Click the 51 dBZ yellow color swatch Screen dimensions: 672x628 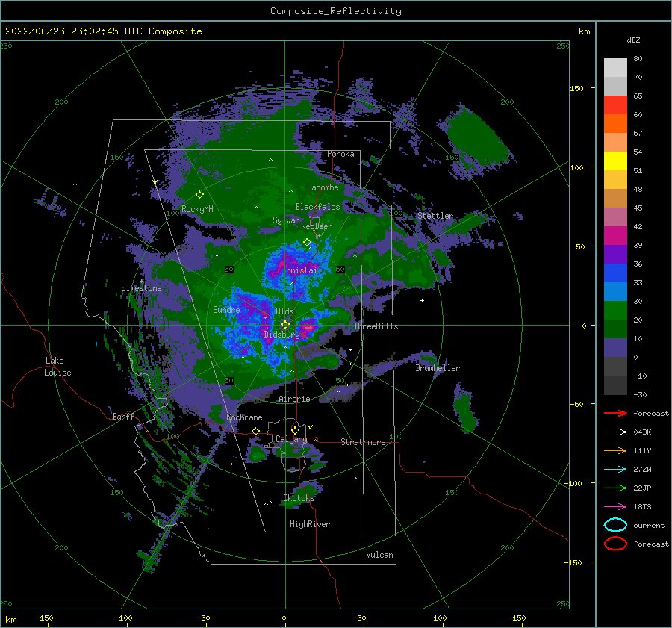point(615,161)
